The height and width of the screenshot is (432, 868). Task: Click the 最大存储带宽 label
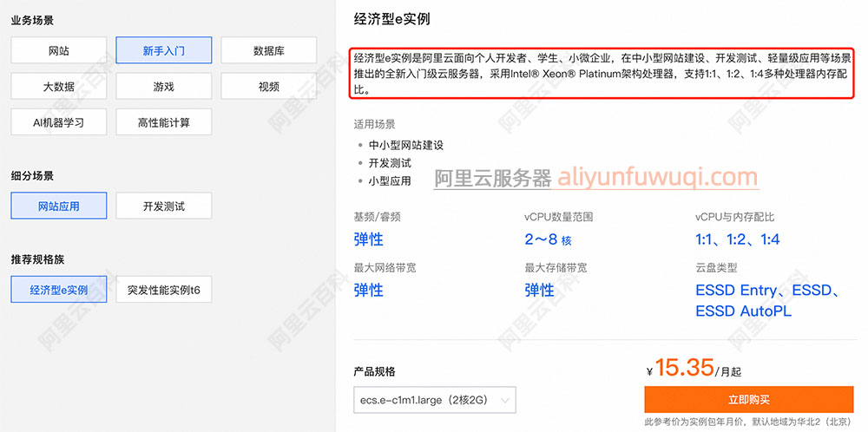click(556, 268)
